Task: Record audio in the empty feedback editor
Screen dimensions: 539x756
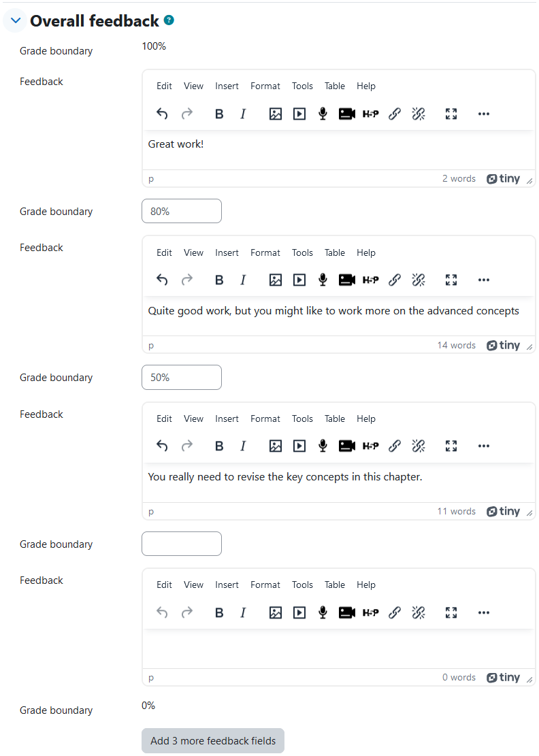Action: (x=323, y=612)
